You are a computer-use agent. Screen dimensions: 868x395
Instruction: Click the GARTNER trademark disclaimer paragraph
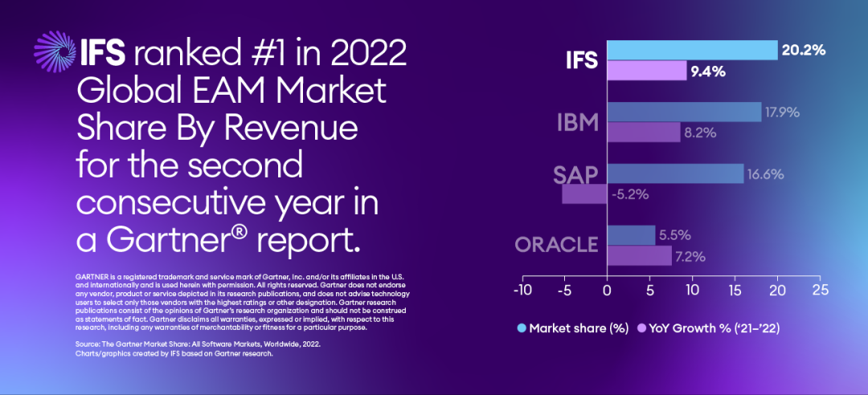click(x=242, y=302)
